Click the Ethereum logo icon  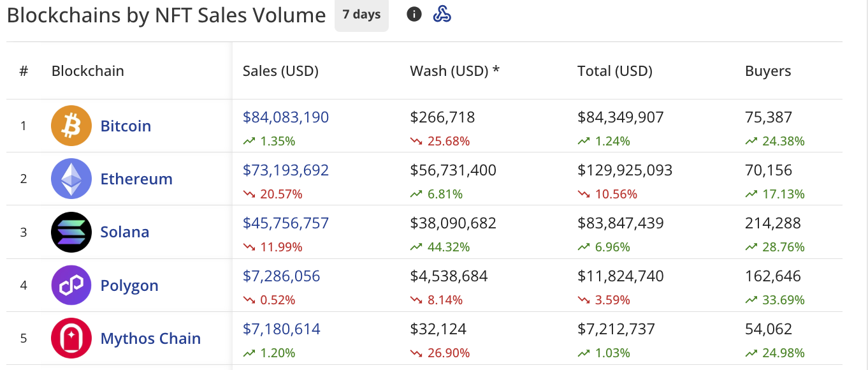pos(71,179)
